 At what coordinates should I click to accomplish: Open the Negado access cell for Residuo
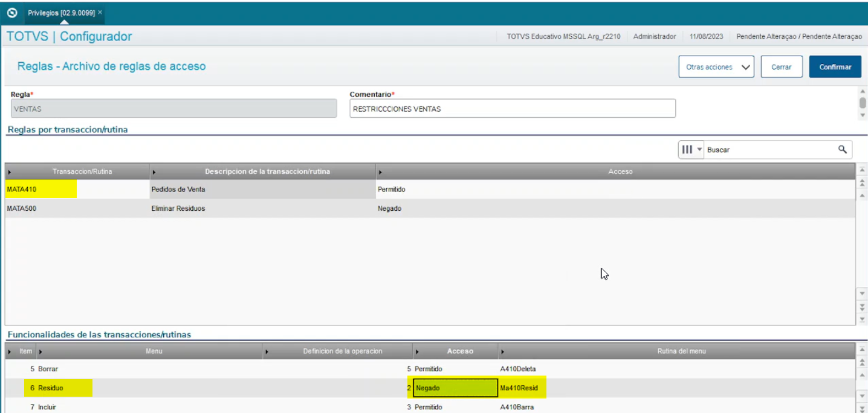click(456, 388)
